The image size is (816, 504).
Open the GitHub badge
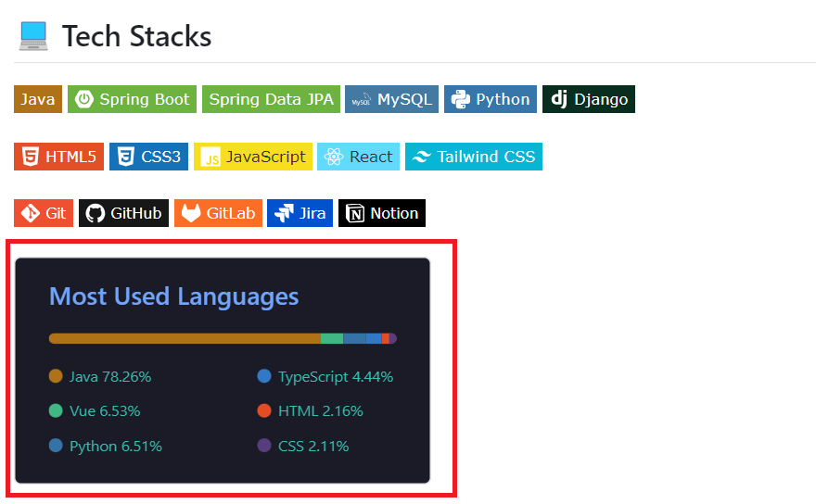[124, 213]
